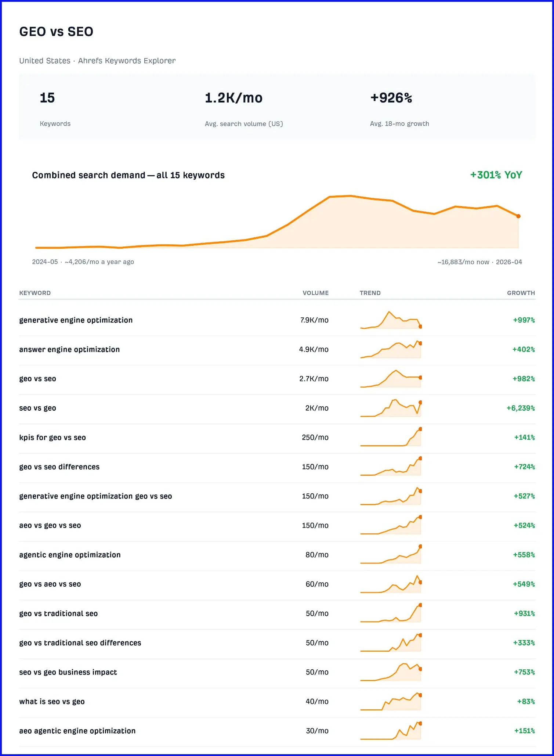Click the '+753%' growth value
This screenshot has width=554, height=756.
pyautogui.click(x=524, y=672)
